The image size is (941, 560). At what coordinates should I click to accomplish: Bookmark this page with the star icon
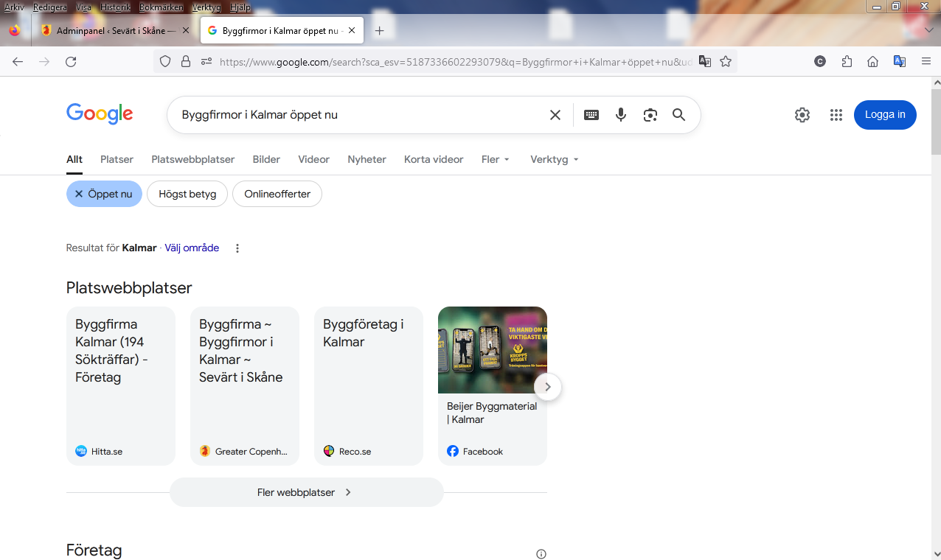(726, 62)
